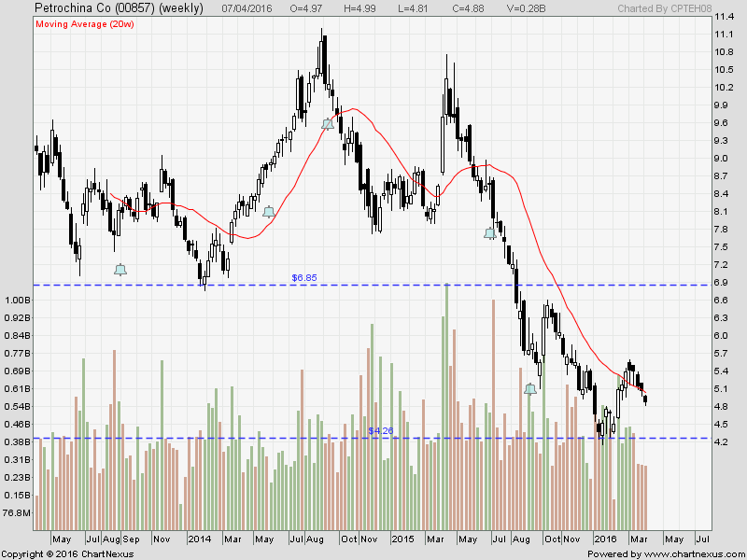Click the '0.15B' volume axis label
Viewport: 747px width, 560px height.
[x=17, y=496]
